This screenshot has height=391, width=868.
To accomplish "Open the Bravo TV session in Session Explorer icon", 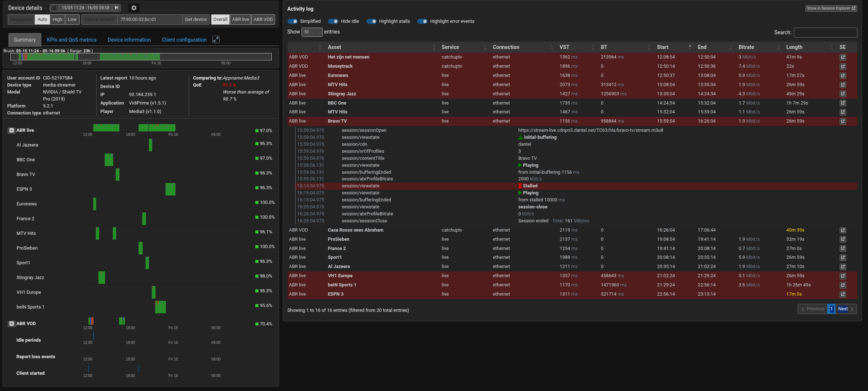I will tap(843, 121).
